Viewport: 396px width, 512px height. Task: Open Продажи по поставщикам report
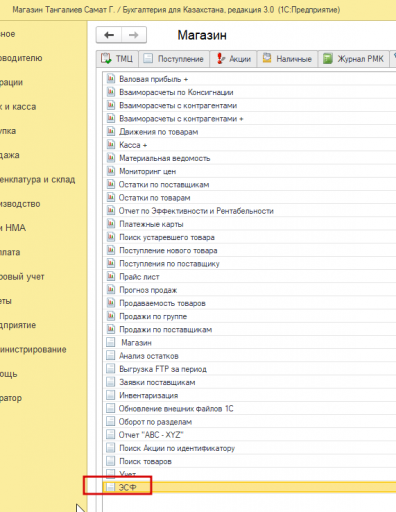tap(165, 329)
